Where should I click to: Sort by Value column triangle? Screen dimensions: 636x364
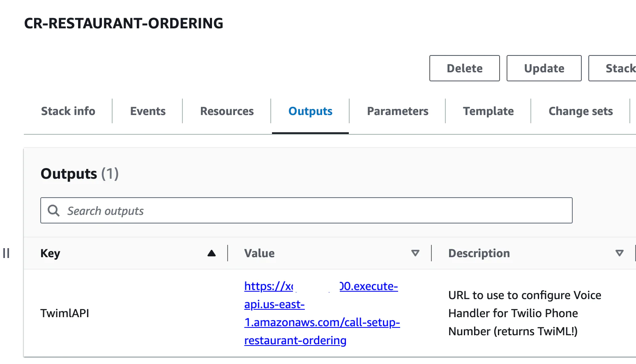click(415, 253)
